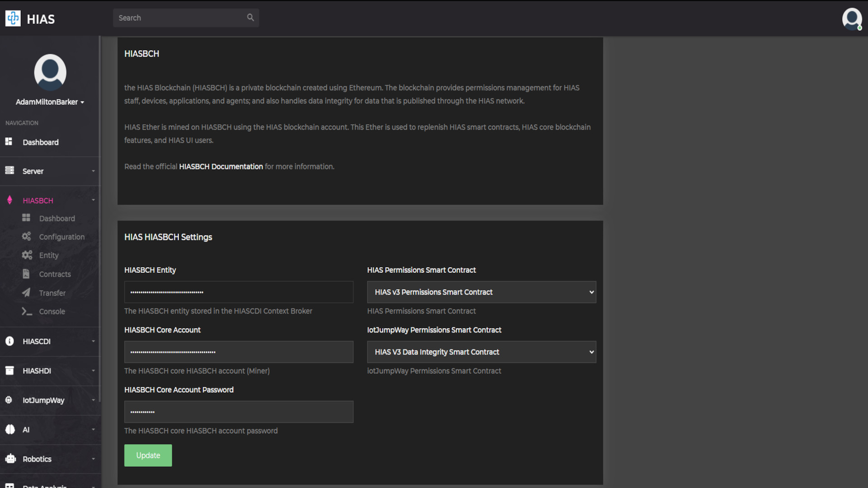
Task: Click the Configuration gears icon
Action: (27, 236)
